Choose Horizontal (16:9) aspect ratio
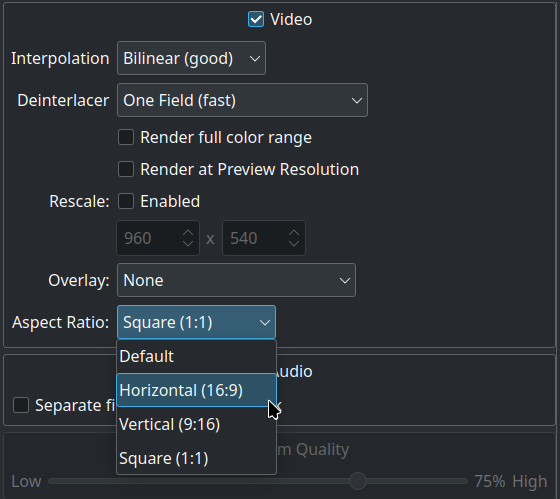This screenshot has width=560, height=499. pos(196,390)
